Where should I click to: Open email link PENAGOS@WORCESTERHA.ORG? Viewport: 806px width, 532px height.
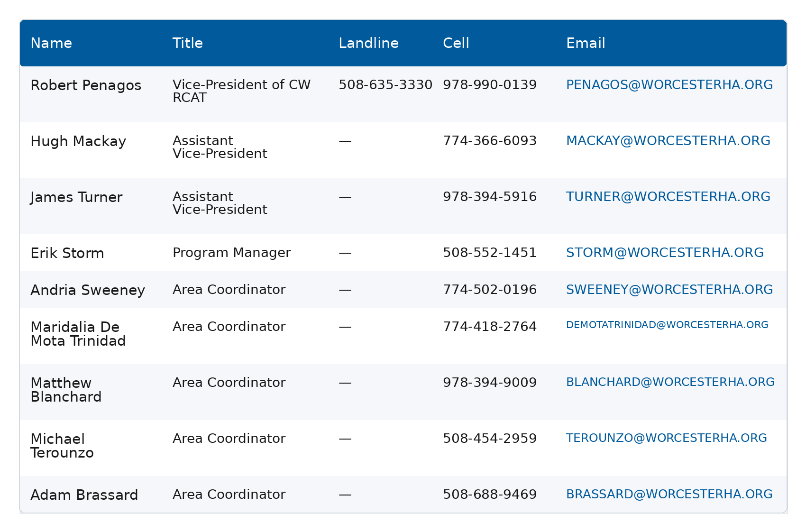(x=669, y=85)
